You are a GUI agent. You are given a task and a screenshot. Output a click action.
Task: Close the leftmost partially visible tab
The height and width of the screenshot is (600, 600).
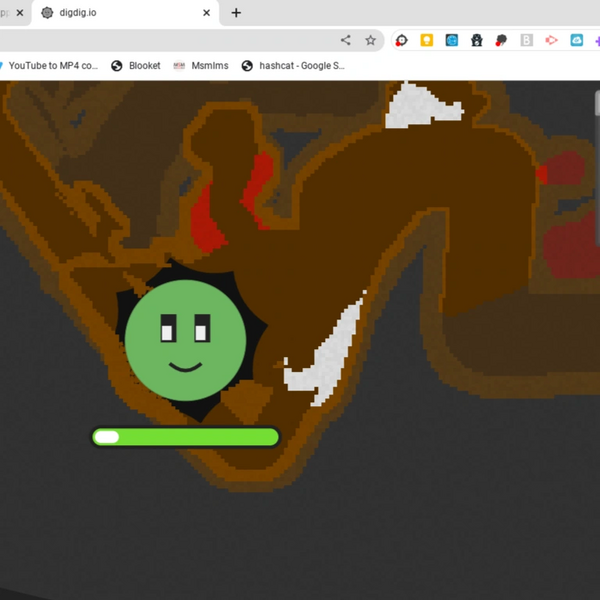pyautogui.click(x=21, y=13)
